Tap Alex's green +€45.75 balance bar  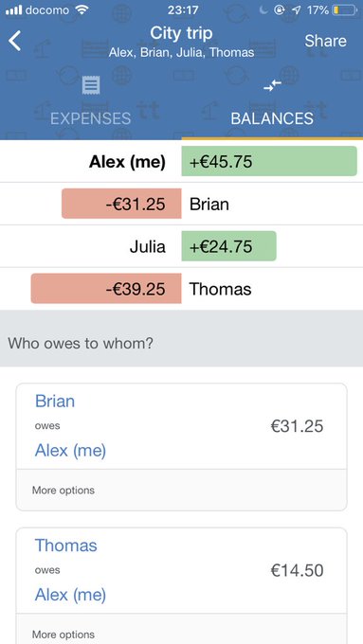pos(269,161)
